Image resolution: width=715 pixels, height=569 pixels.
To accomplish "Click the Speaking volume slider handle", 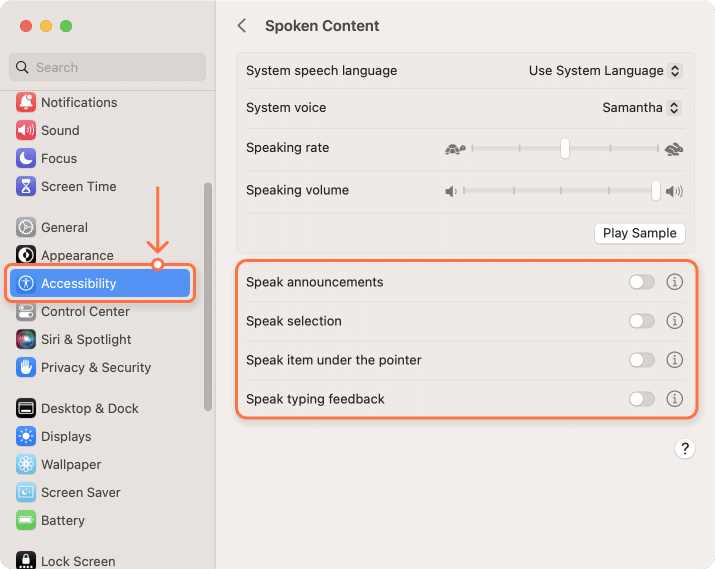I will (656, 191).
